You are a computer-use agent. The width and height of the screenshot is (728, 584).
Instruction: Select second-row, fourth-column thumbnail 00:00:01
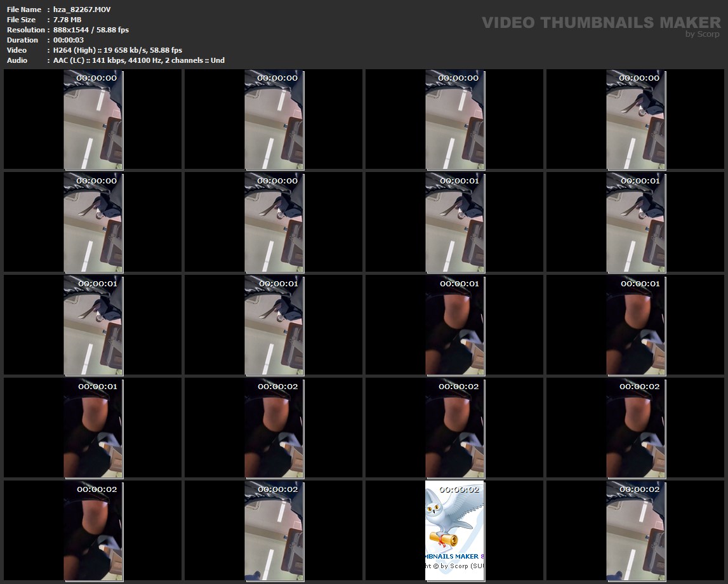[x=636, y=222]
